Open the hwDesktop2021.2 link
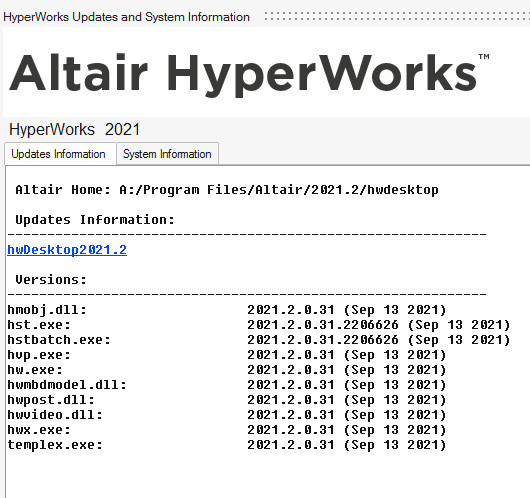Viewport: 530px width, 498px height. pyautogui.click(x=67, y=250)
